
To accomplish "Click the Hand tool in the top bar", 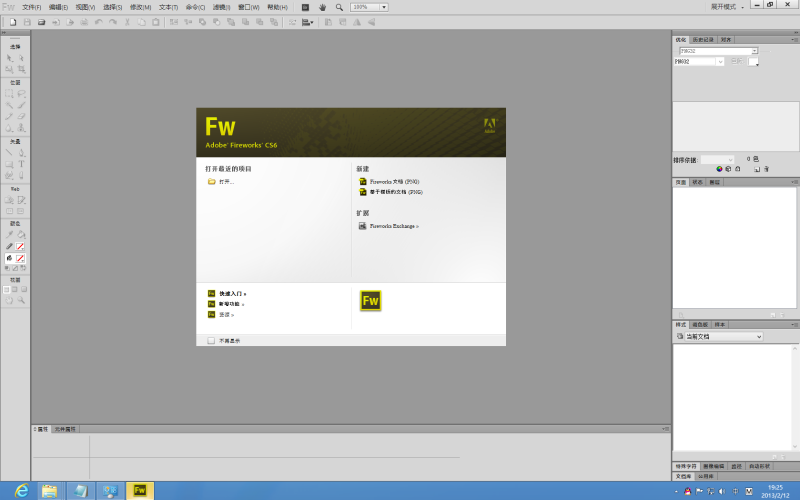I will point(322,7).
